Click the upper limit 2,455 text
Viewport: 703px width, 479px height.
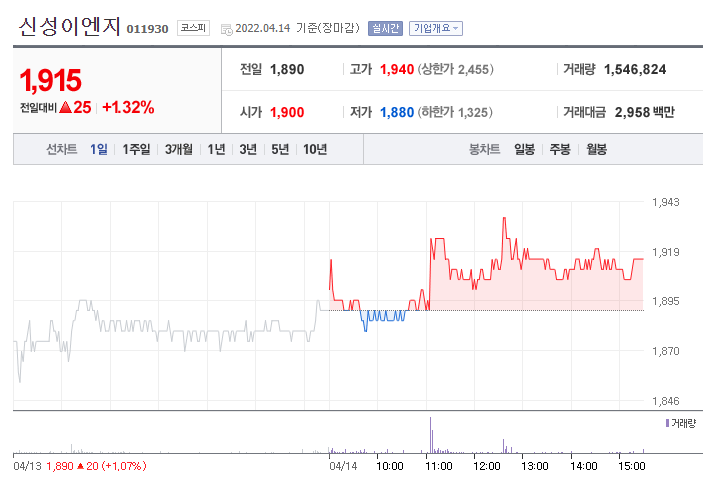tap(456, 70)
